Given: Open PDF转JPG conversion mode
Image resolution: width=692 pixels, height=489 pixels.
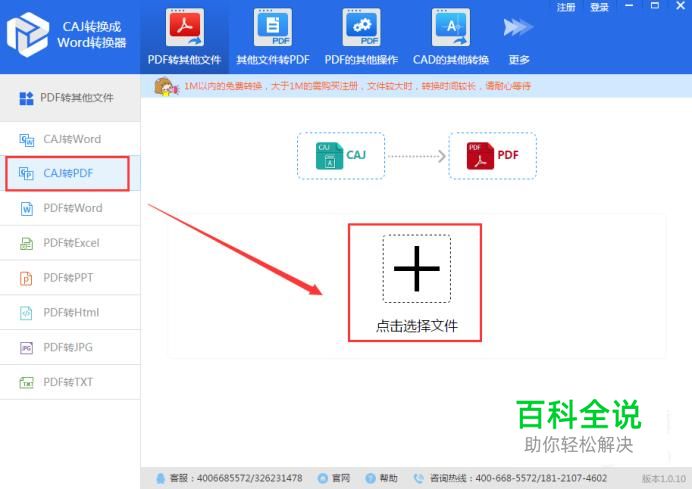Looking at the screenshot, I should (70, 348).
